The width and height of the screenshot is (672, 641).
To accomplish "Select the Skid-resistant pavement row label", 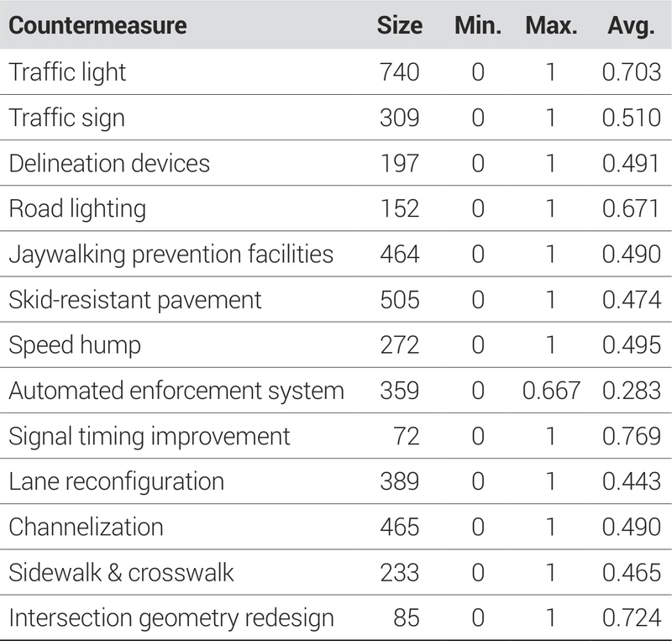I will click(135, 299).
